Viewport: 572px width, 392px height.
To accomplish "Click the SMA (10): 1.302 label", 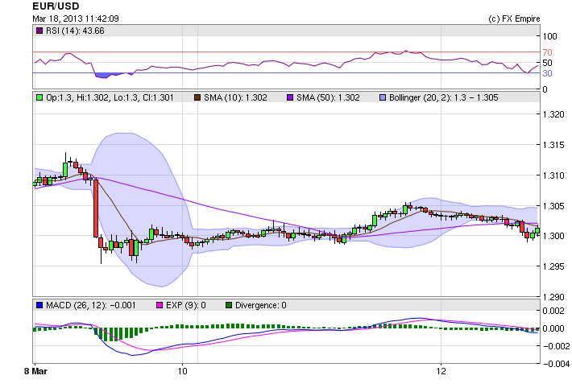I will point(235,97).
